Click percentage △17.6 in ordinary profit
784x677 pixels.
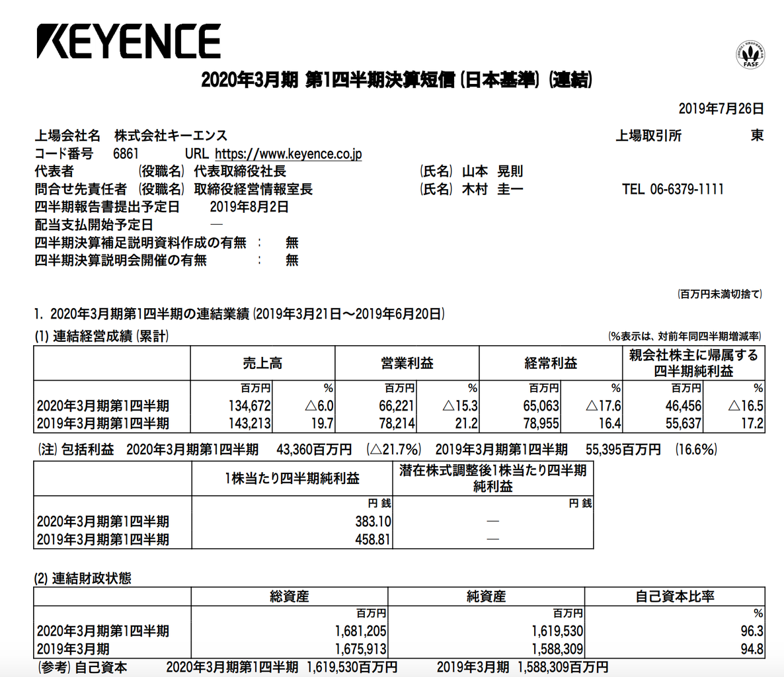click(604, 406)
